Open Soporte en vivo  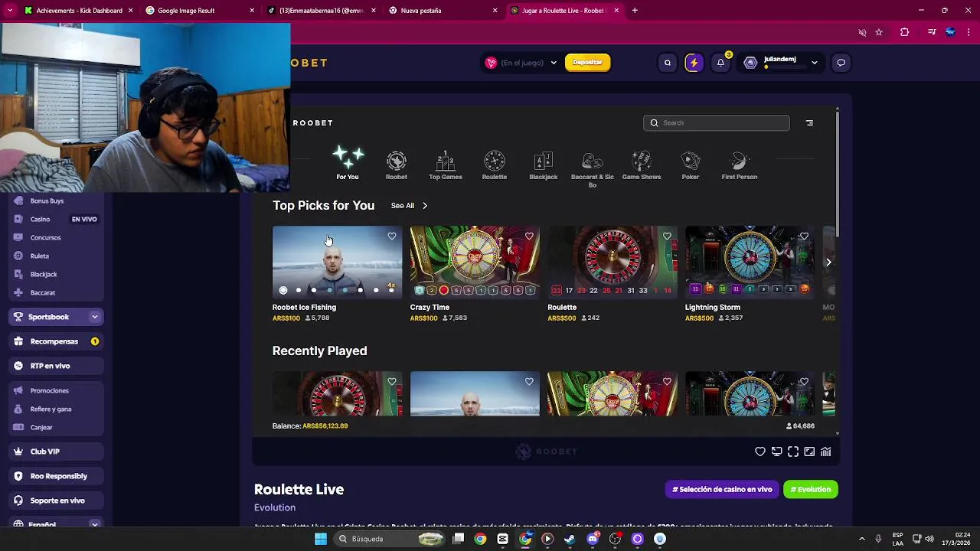(x=56, y=500)
